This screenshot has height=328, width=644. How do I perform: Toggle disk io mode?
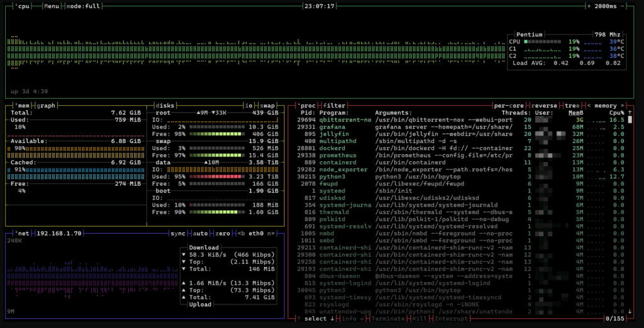[x=249, y=106]
